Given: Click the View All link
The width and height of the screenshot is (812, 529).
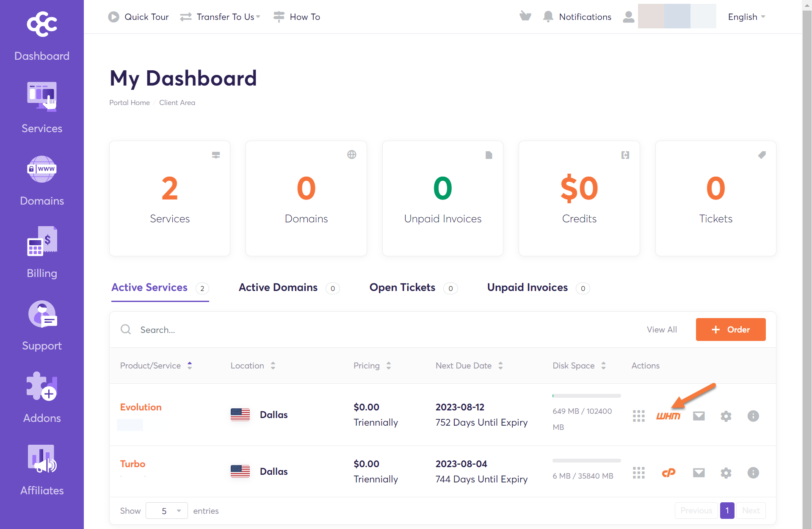Looking at the screenshot, I should 661,330.
